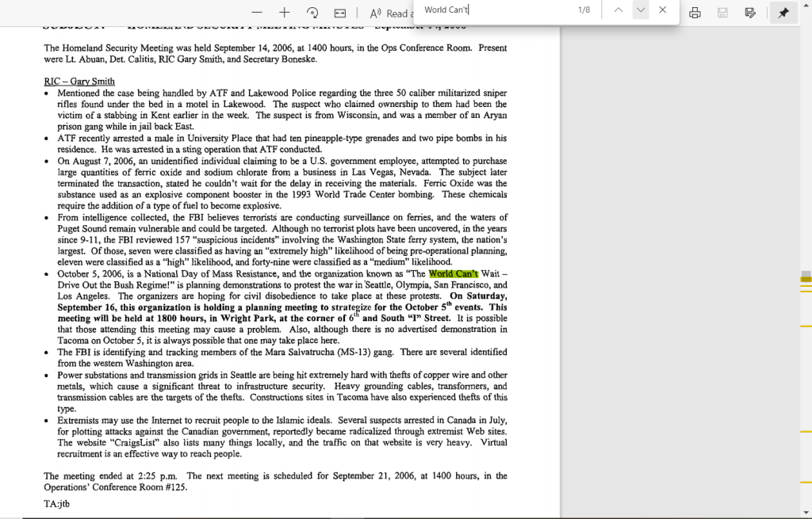812x519 pixels.
Task: Start Read aloud narration
Action: (389, 13)
